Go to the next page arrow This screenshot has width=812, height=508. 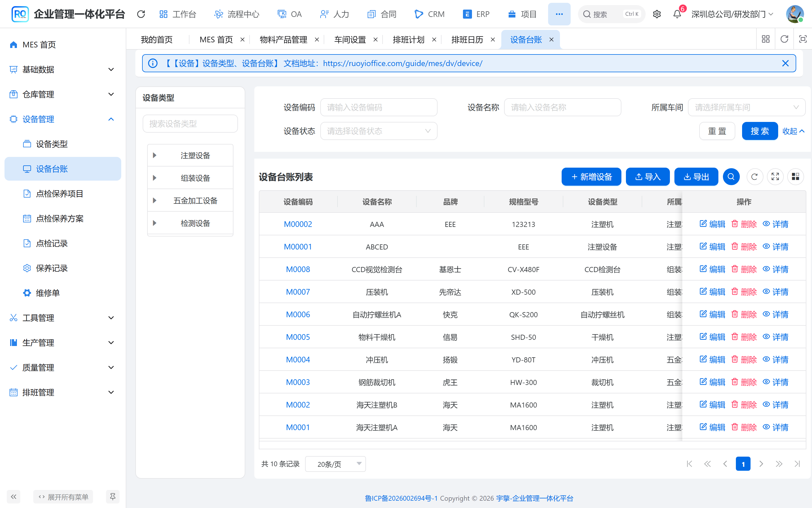(x=761, y=464)
